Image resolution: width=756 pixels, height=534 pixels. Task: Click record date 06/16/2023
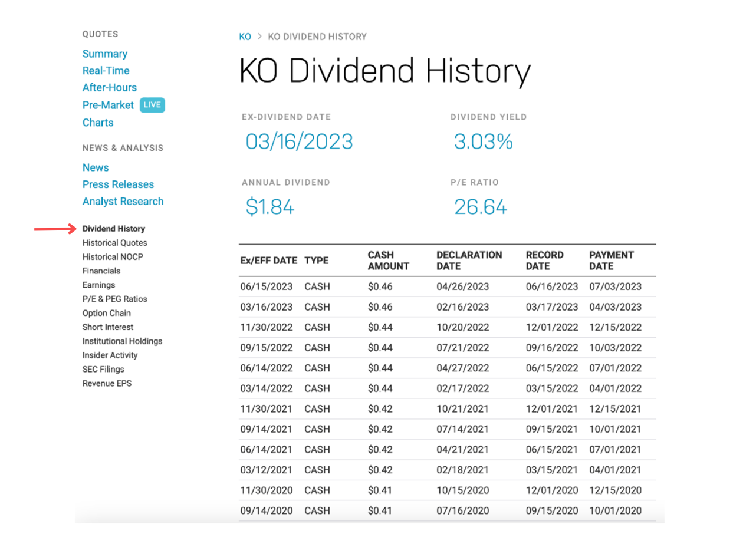point(552,287)
